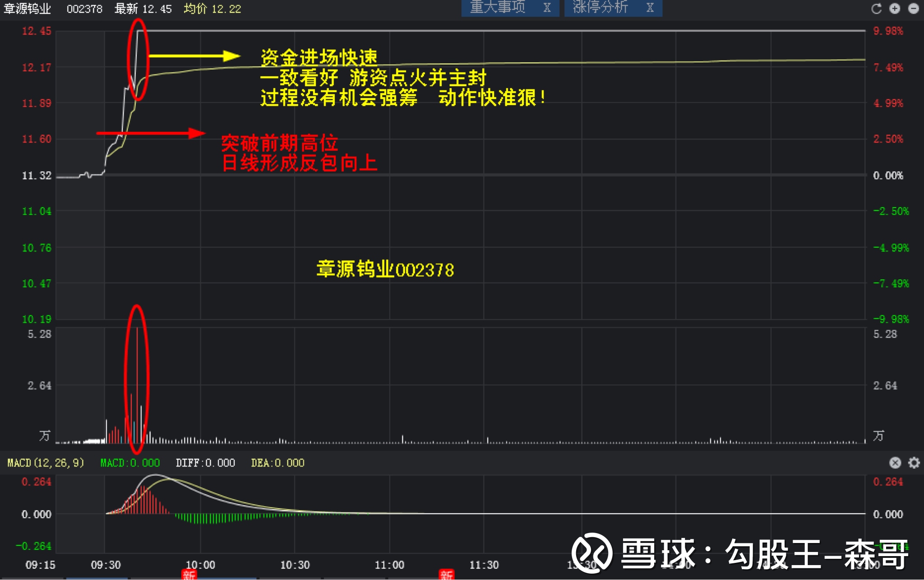Click the 11:00 time axis label
924x580 pixels.
pyautogui.click(x=389, y=565)
